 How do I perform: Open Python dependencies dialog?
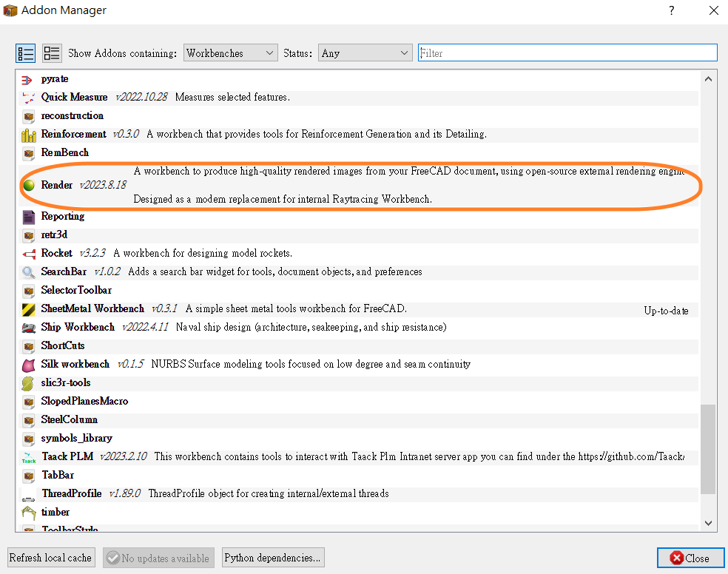(273, 558)
